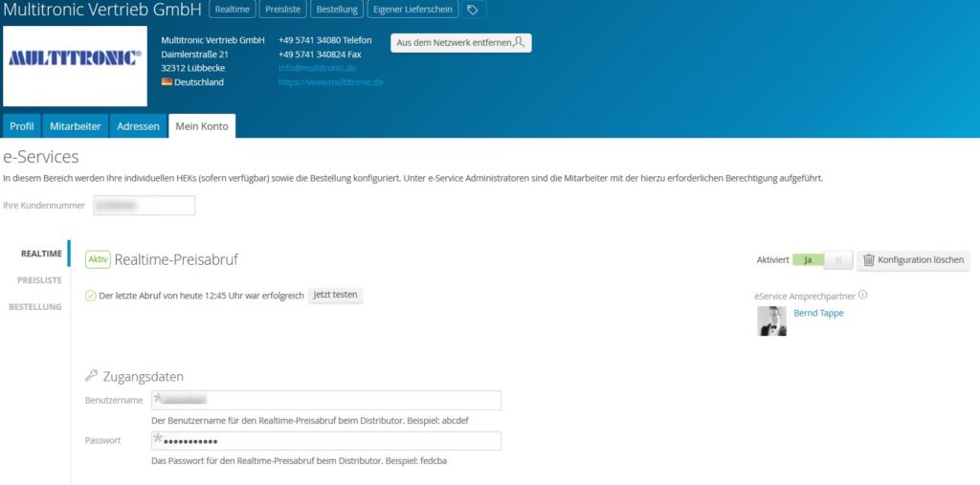The image size is (980, 485).
Task: Click the Realtime-Preisabruf heading
Action: pos(176,259)
